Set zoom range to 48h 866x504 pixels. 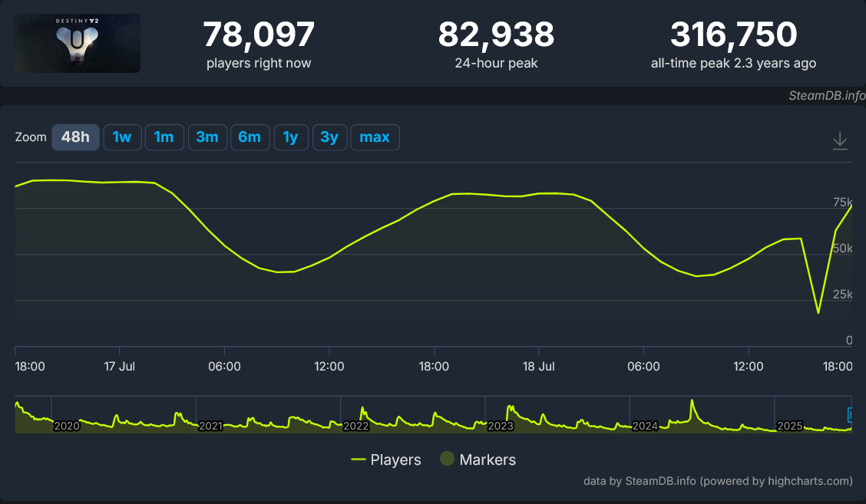tap(76, 137)
